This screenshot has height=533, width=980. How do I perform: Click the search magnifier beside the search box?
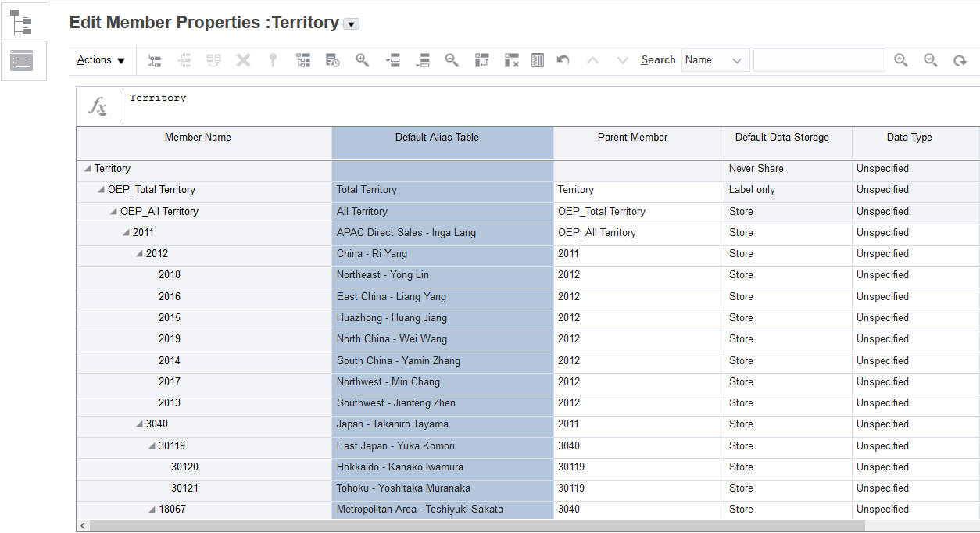900,60
